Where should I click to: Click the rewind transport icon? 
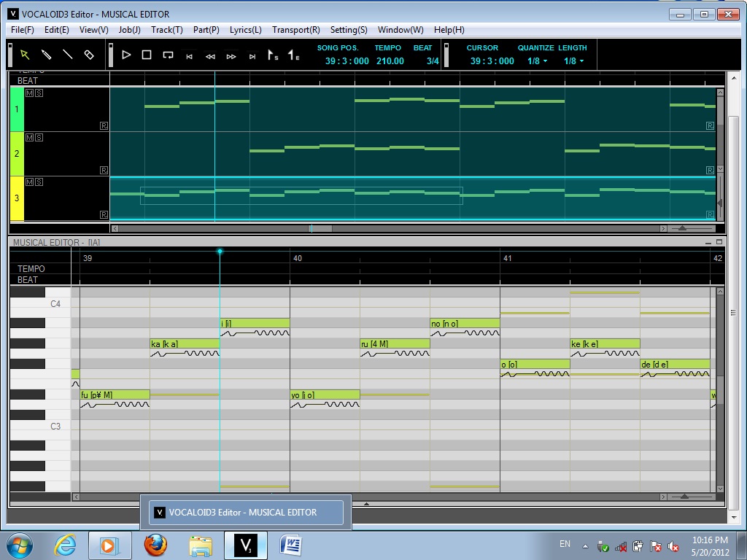point(210,56)
